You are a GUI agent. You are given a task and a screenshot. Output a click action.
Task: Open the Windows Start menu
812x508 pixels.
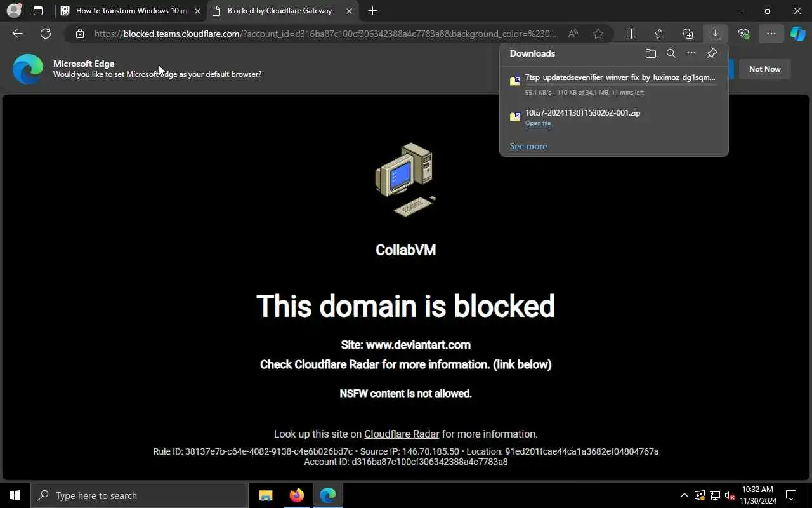tap(15, 495)
